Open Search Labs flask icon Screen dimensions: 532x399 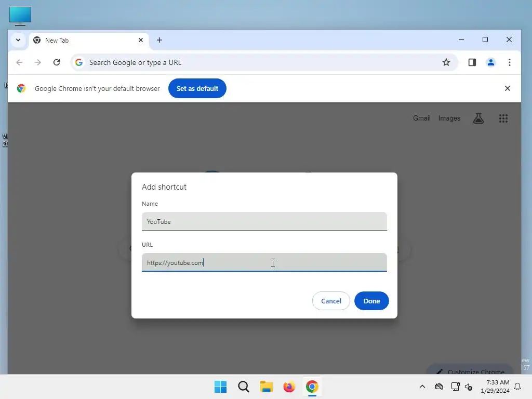pos(478,118)
